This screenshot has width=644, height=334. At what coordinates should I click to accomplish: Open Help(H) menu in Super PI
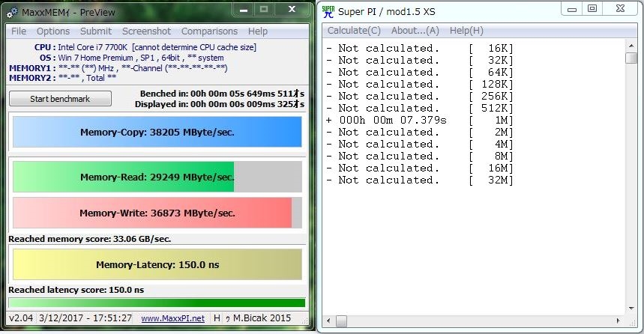tap(466, 31)
